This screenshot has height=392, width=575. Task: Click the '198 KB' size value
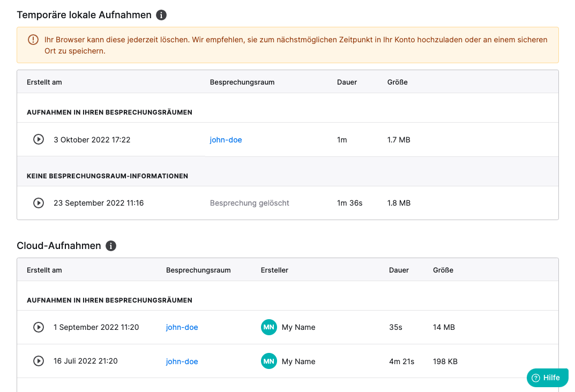[x=445, y=361]
